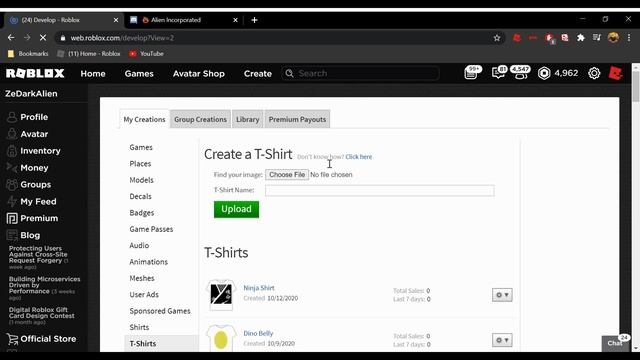The height and width of the screenshot is (360, 640).
Task: Open the Dino Belly link
Action: pyautogui.click(x=258, y=333)
